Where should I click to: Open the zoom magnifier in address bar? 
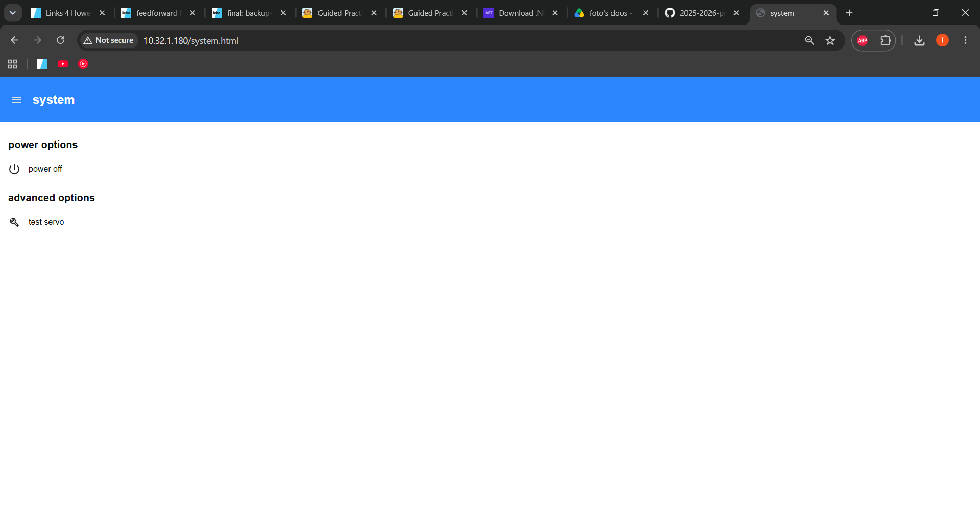tap(810, 40)
